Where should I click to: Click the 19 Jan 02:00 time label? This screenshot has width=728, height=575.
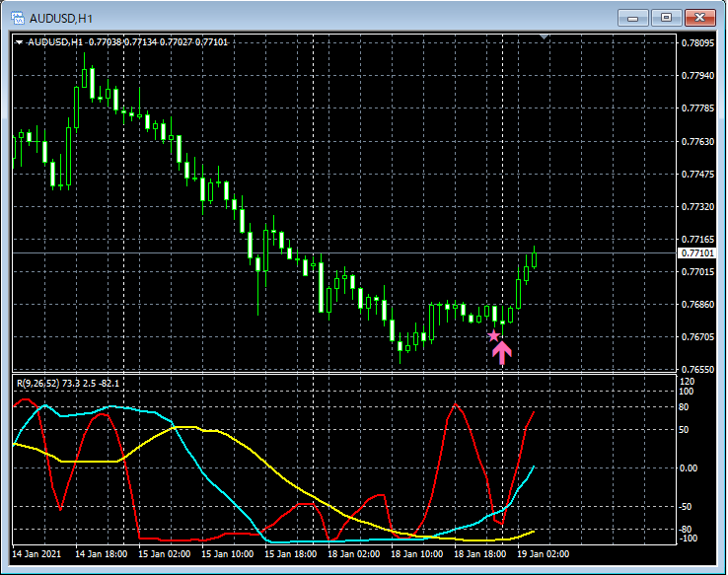[545, 554]
